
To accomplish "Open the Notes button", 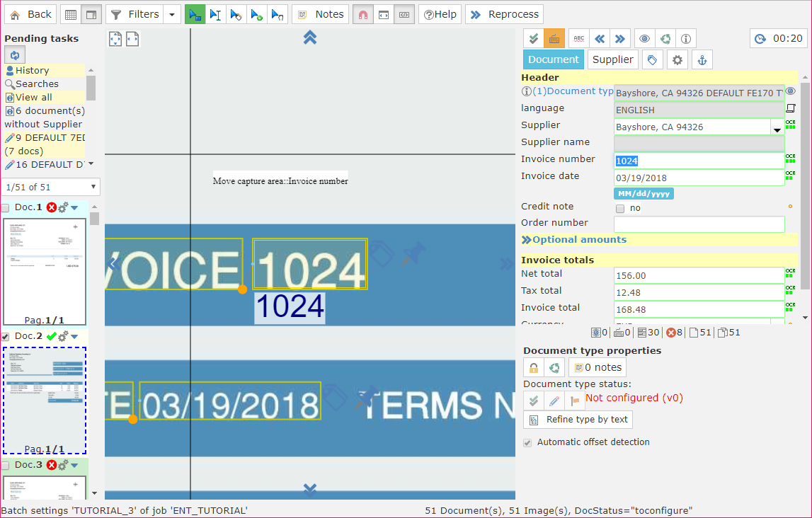I will 321,14.
